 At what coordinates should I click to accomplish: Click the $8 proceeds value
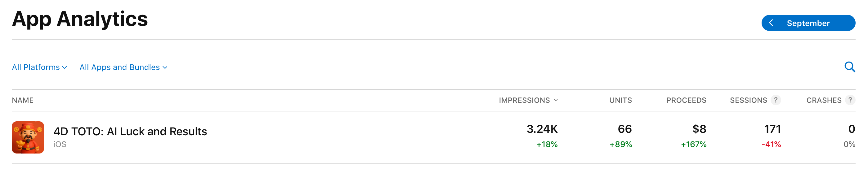tap(699, 129)
